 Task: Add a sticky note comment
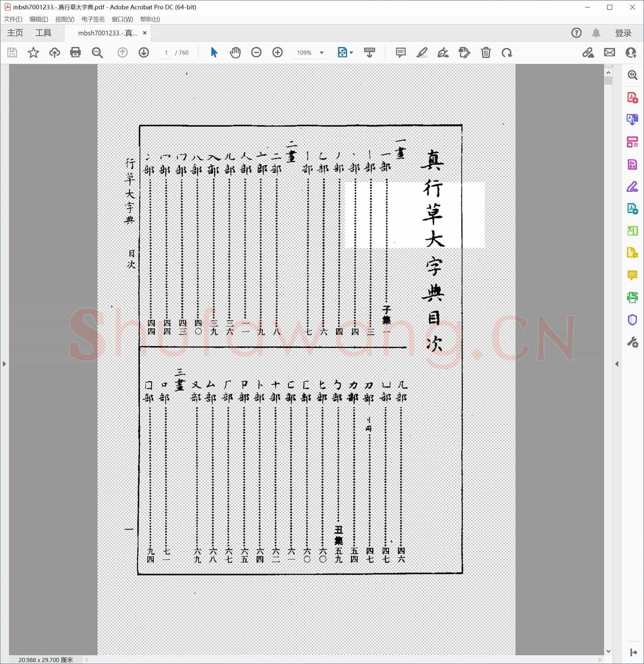coord(401,52)
